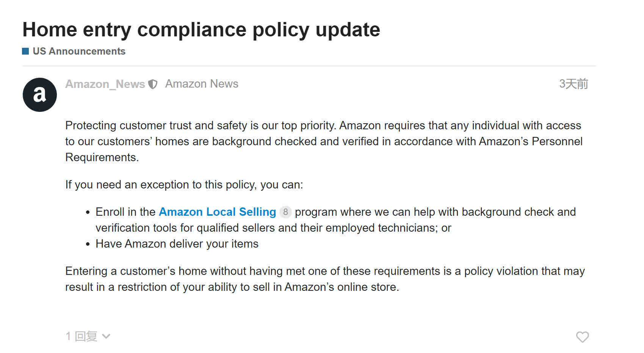Screen dimensions: 644x353
Task: Click the Home entry compliance policy update title
Action: point(201,30)
